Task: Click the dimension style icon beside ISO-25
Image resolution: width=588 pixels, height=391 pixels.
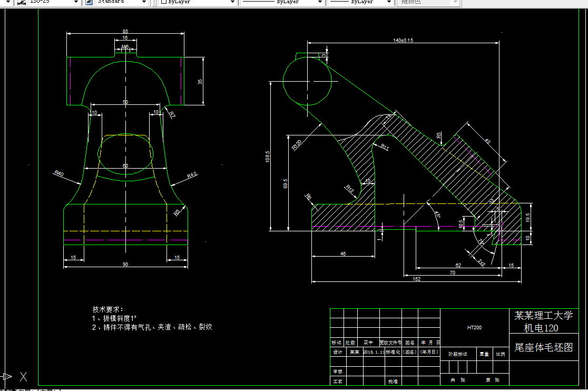Action: click(22, 2)
